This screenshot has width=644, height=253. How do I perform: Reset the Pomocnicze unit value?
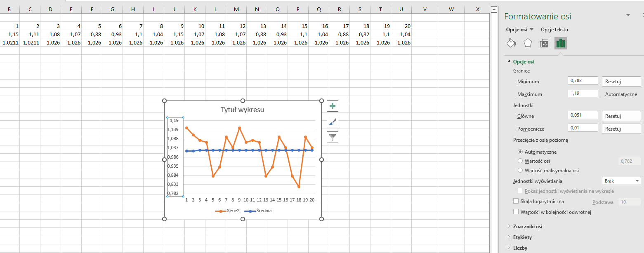click(621, 129)
